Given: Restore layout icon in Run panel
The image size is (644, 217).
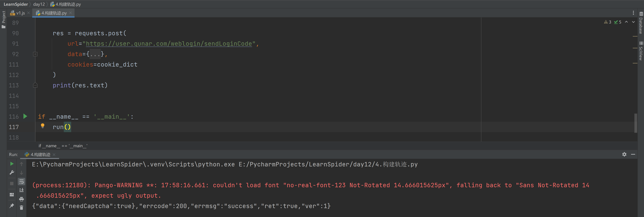Looking at the screenshot, I should point(12,194).
